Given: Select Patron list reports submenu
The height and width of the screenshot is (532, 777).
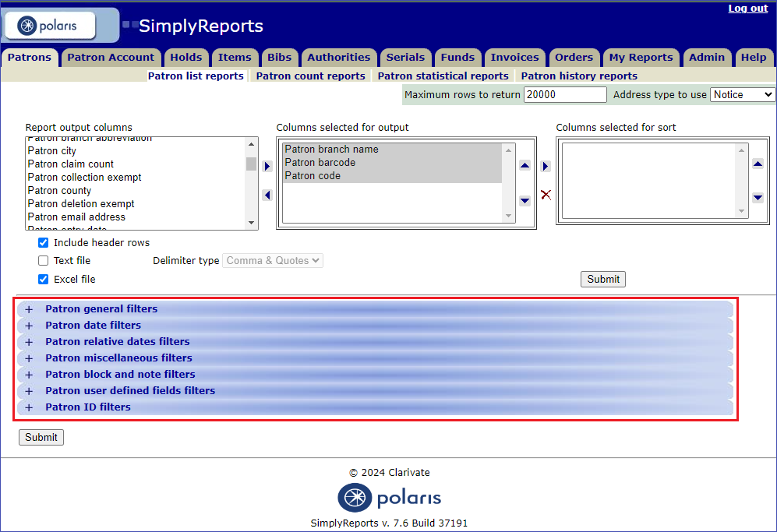Looking at the screenshot, I should tap(196, 76).
